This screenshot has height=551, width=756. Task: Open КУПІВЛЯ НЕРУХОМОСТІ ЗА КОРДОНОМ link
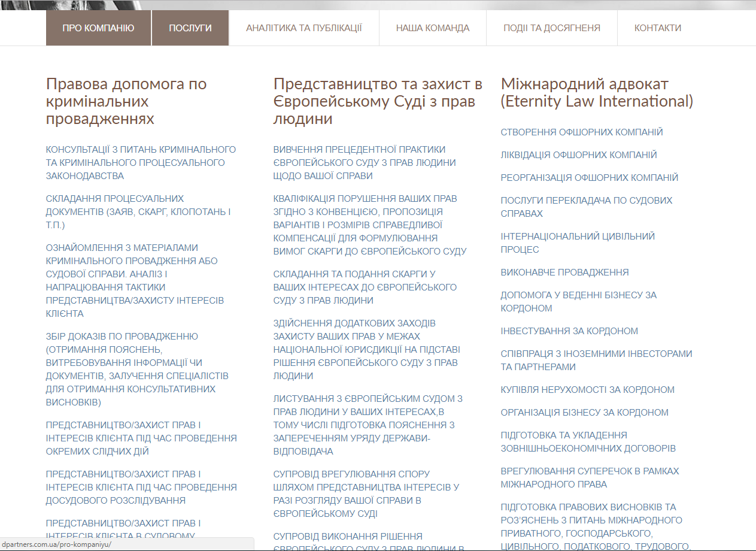(x=587, y=390)
